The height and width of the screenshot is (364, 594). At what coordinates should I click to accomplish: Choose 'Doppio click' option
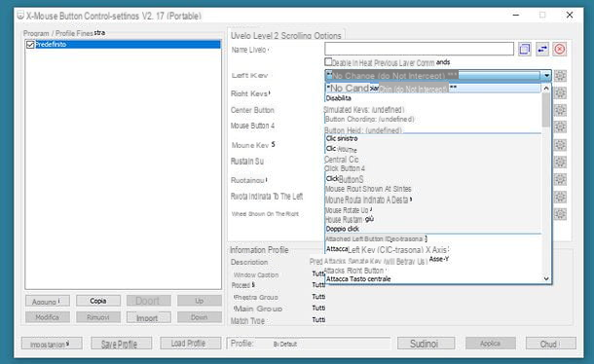tap(343, 229)
